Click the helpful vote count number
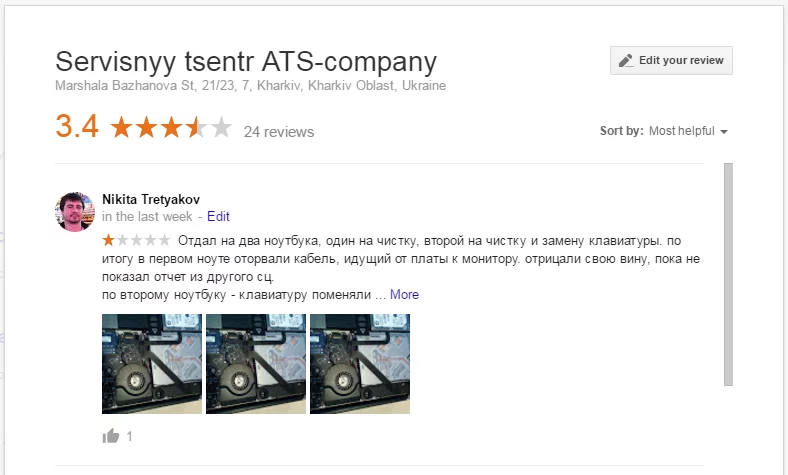The width and height of the screenshot is (788, 475). click(x=129, y=437)
